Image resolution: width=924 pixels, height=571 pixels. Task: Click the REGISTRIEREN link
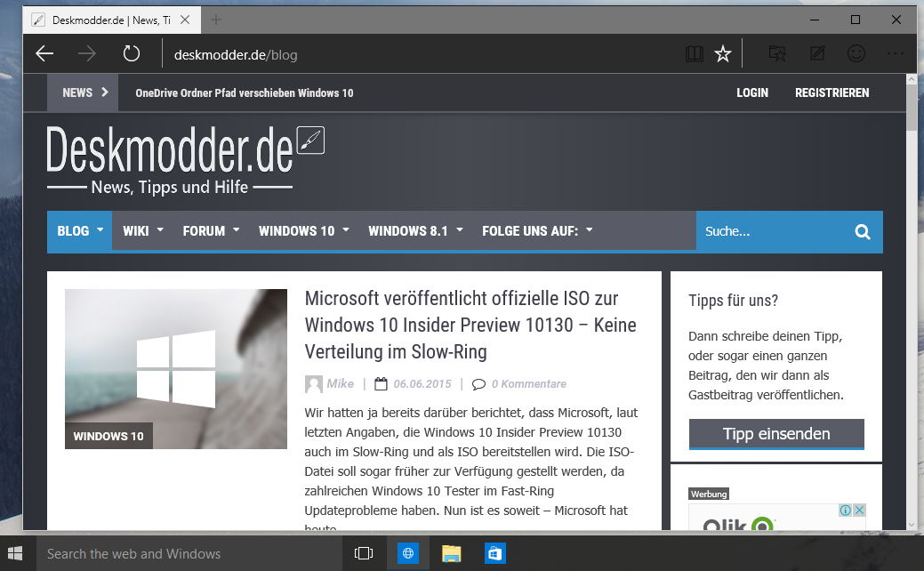tap(832, 92)
